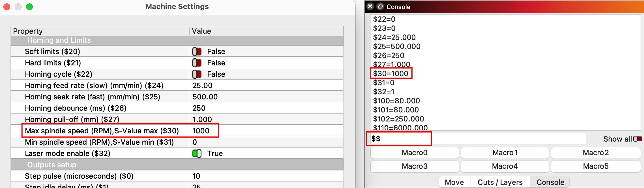Image resolution: width=644 pixels, height=188 pixels.
Task: Collapse the Outputs setup section header
Action: 51,165
